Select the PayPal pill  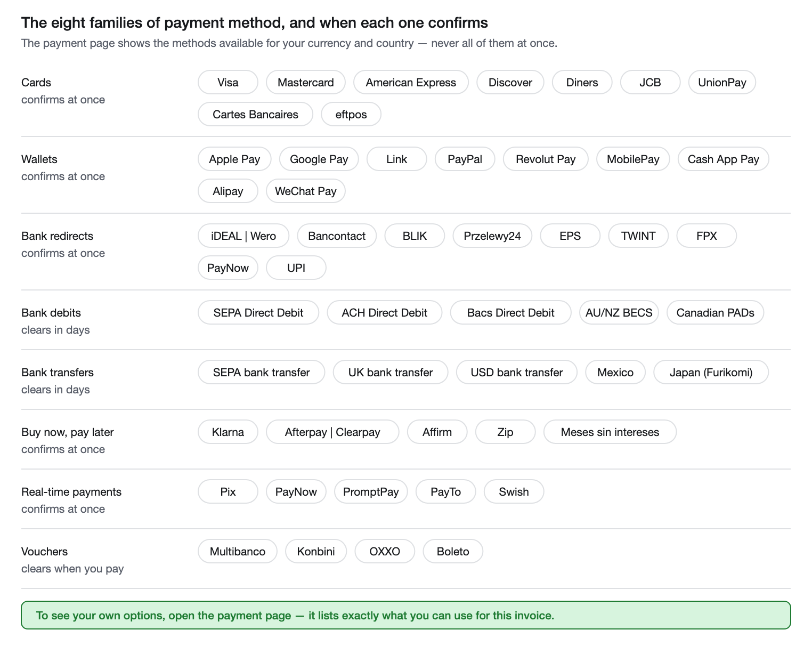[x=465, y=159]
